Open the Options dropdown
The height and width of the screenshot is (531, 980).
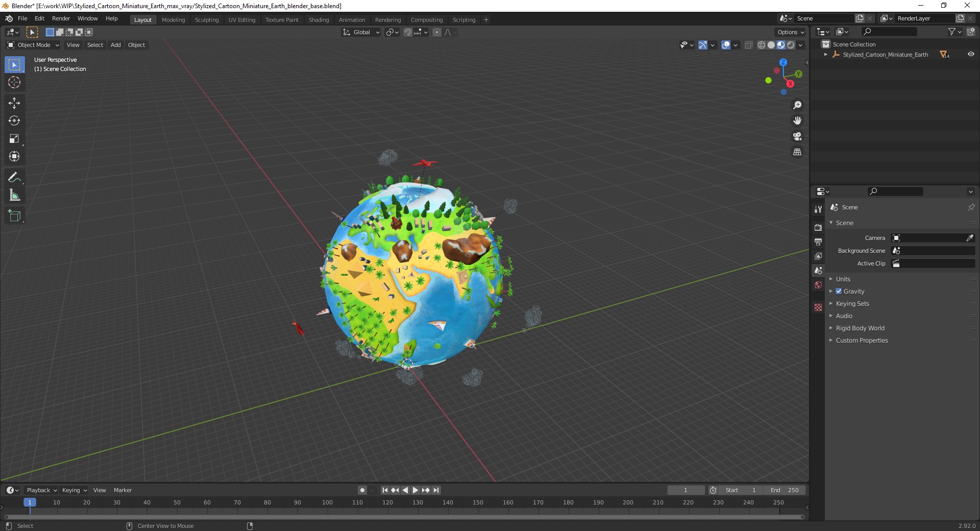click(x=790, y=32)
